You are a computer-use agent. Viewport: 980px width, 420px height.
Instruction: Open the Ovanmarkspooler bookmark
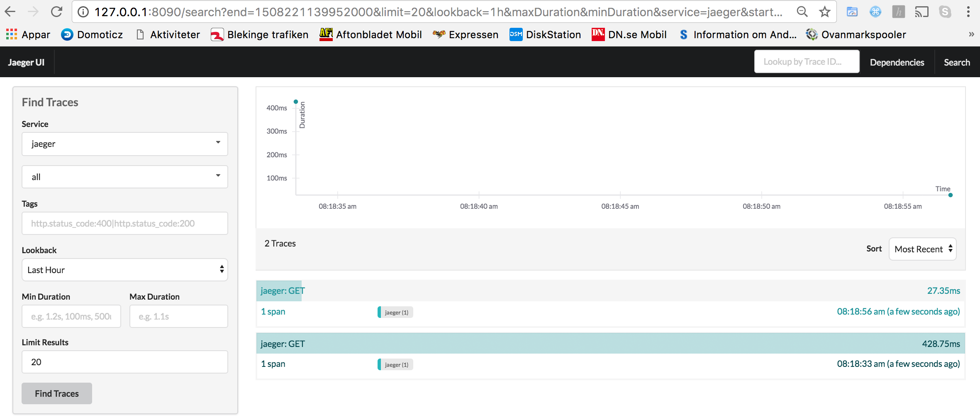pyautogui.click(x=856, y=34)
